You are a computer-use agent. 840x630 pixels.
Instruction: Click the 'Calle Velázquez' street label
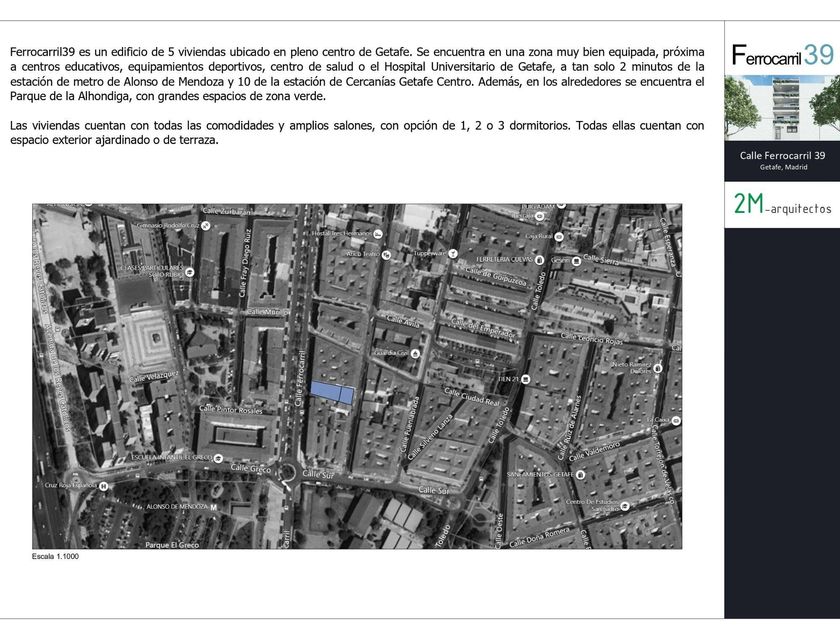coord(153,376)
